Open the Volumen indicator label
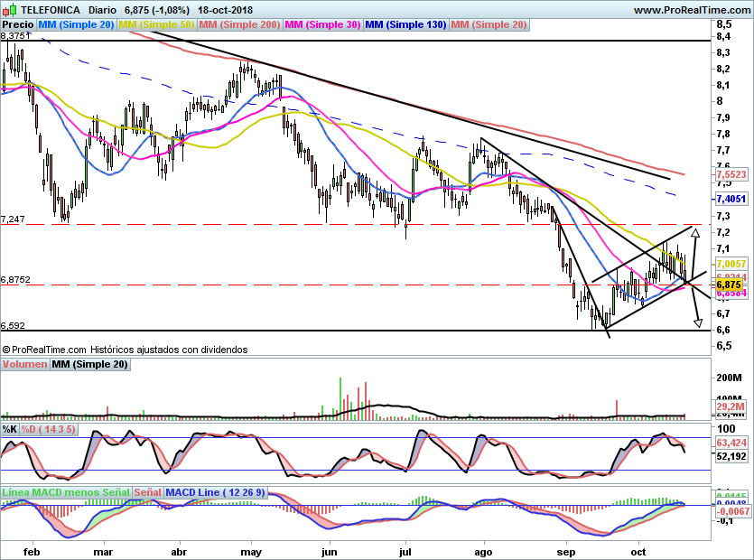The width and height of the screenshot is (754, 560). pyautogui.click(x=25, y=364)
